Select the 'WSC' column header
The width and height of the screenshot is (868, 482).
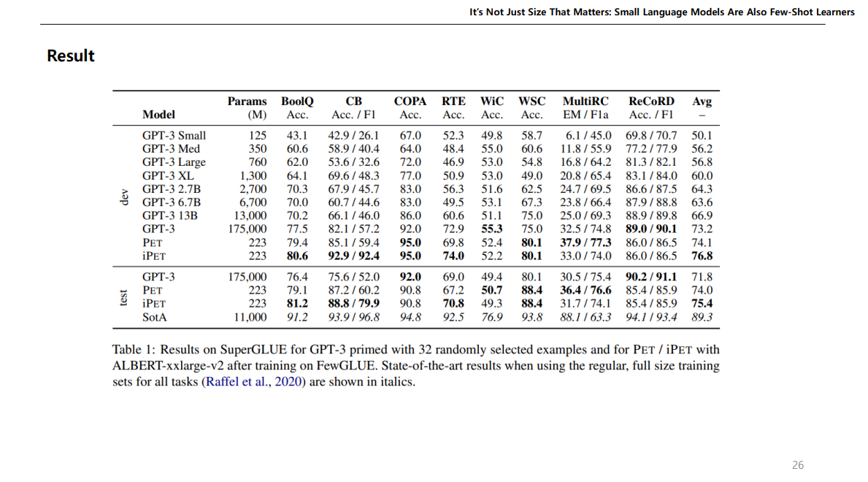coord(531,102)
